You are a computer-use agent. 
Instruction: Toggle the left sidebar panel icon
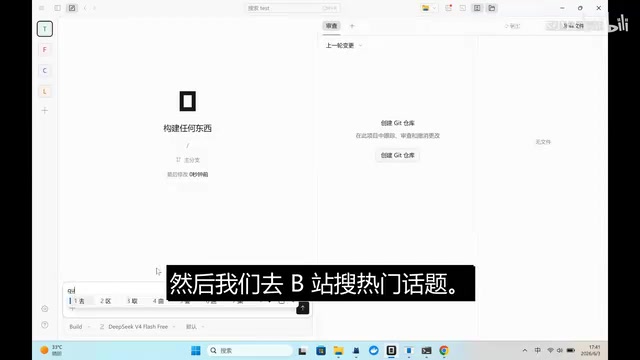[x=58, y=8]
